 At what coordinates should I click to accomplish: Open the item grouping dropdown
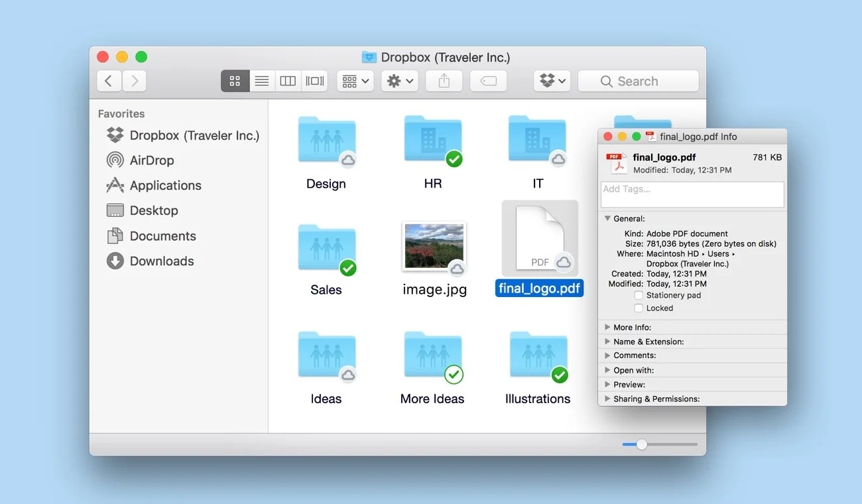point(355,80)
